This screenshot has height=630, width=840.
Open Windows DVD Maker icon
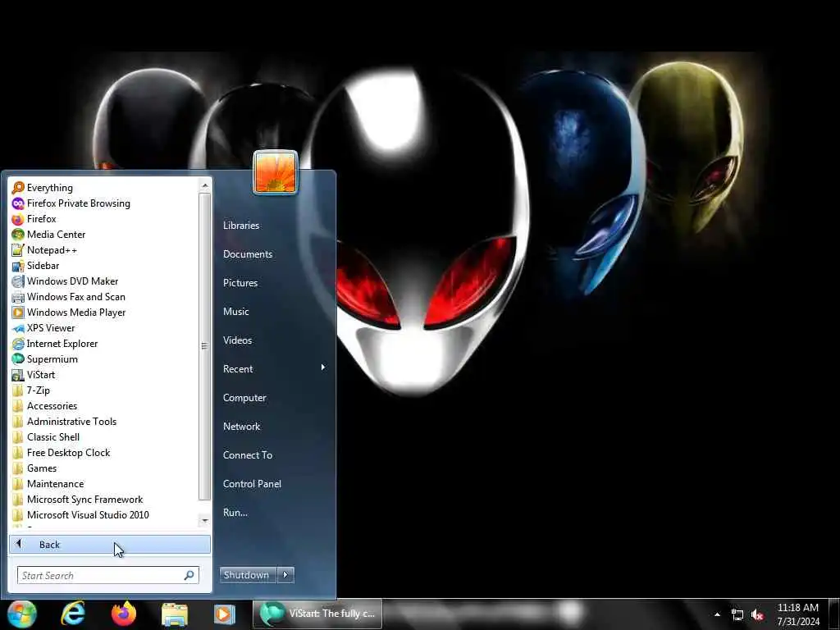coord(18,281)
